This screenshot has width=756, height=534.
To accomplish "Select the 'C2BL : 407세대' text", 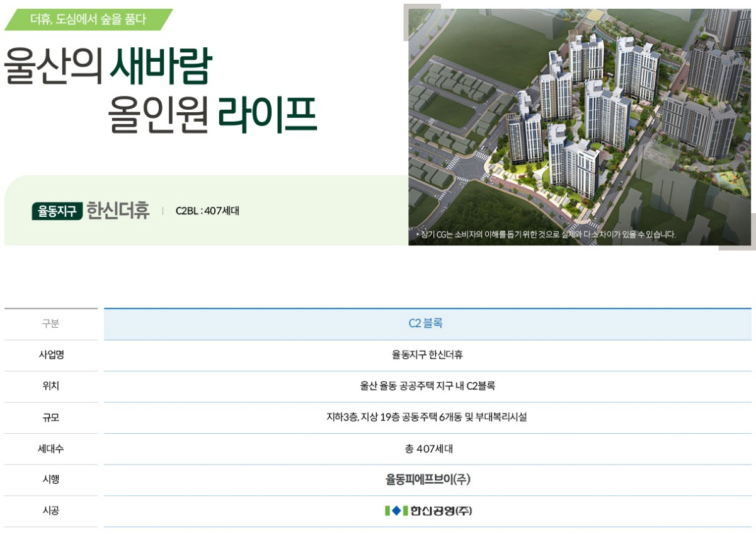I will (x=207, y=211).
